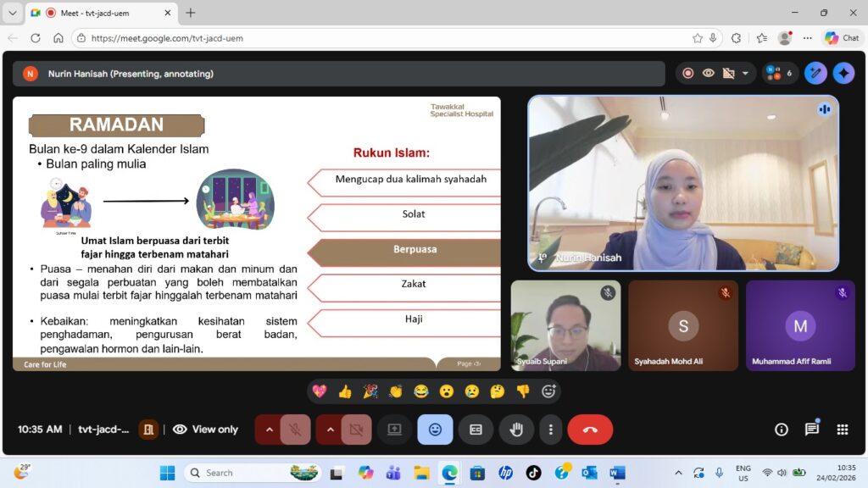Toggle the camera on or off
The height and width of the screenshot is (488, 868).
tap(356, 430)
